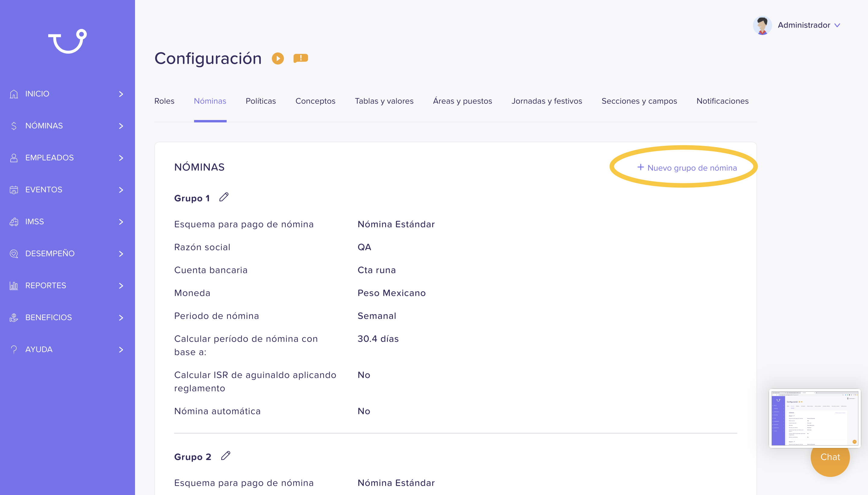
Task: Open the REPORTES sidebar menu item
Action: point(67,285)
